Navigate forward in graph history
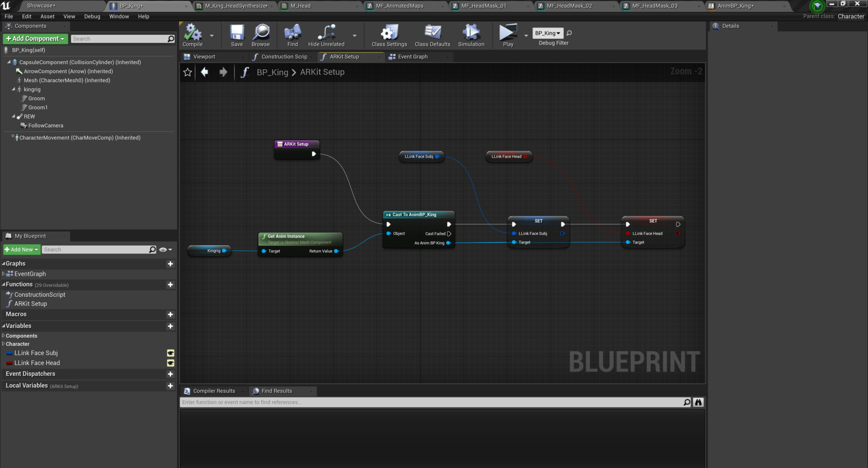 223,72
